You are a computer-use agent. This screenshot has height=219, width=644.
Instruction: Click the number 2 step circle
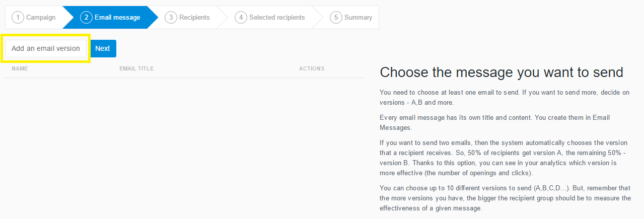coord(86,18)
